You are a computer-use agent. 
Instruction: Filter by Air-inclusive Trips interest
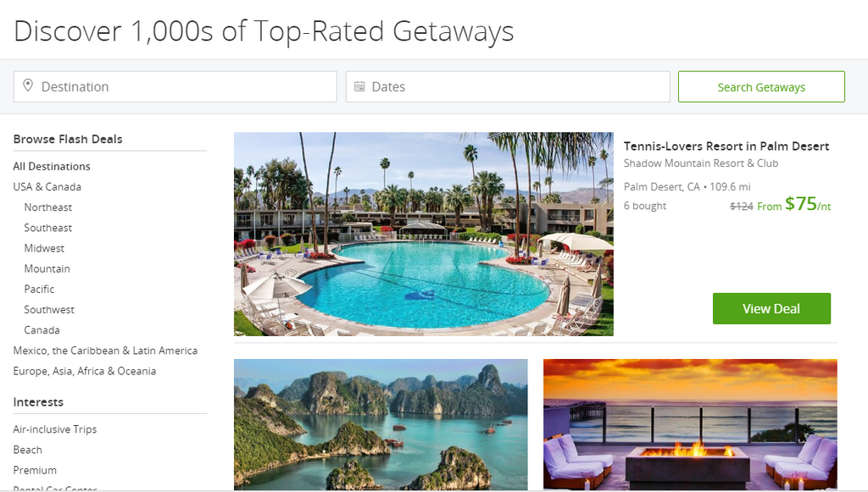[x=55, y=429]
